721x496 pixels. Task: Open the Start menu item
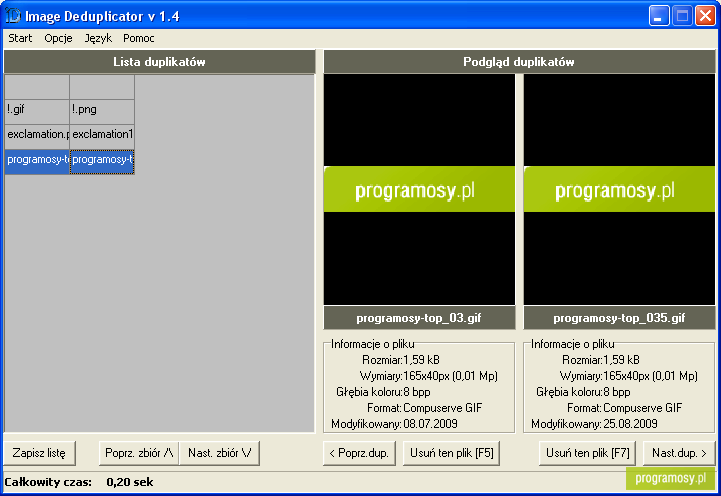click(20, 38)
